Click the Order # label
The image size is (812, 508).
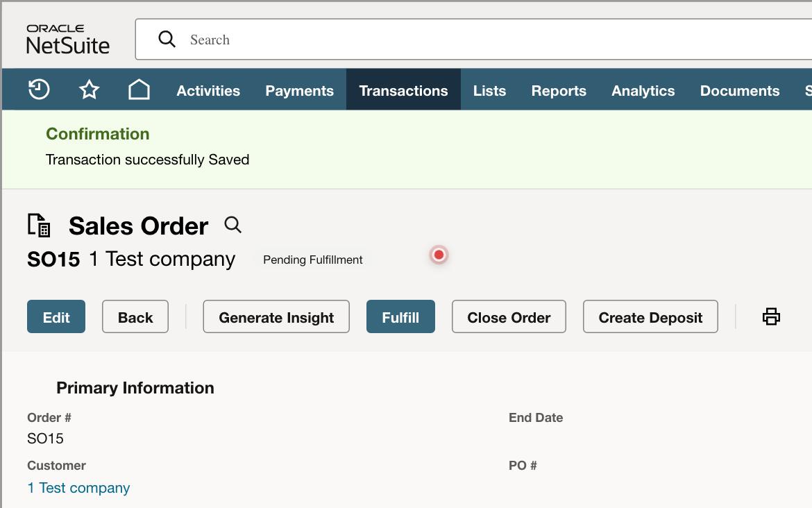(49, 417)
